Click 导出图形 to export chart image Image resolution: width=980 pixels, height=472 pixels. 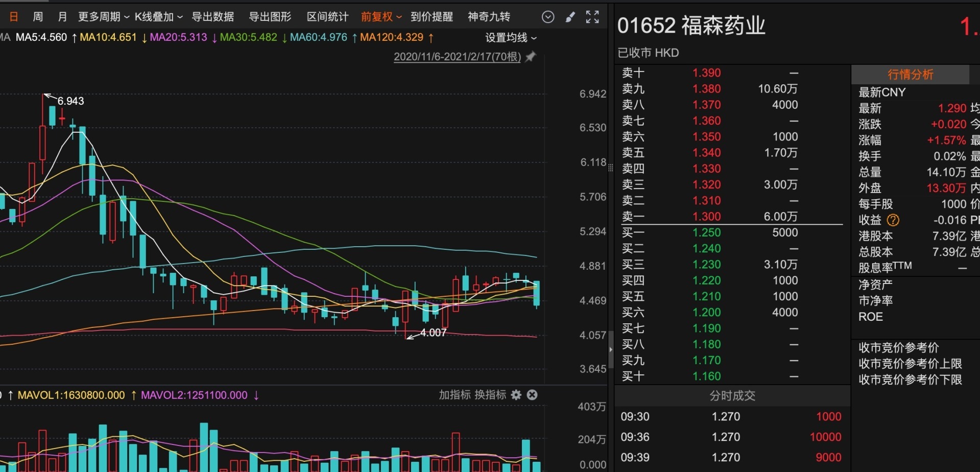[x=270, y=17]
